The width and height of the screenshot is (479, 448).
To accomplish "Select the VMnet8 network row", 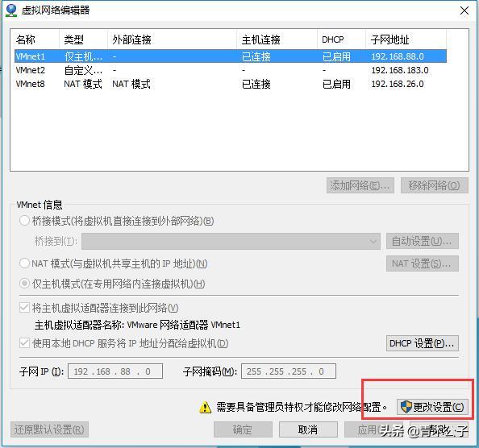I will click(x=231, y=84).
